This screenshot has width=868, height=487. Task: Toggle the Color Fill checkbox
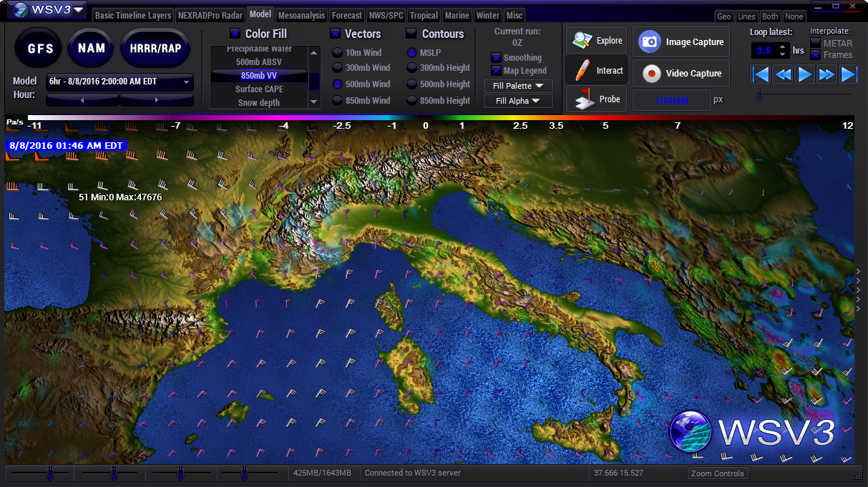235,34
